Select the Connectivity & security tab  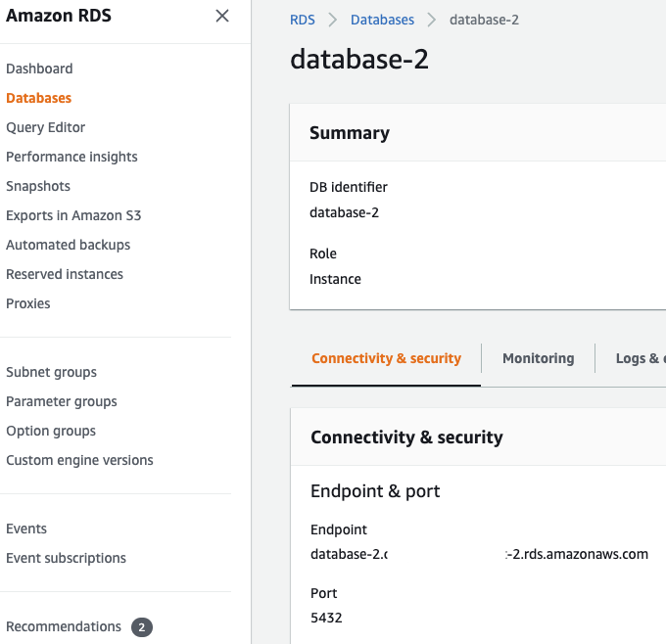click(386, 358)
